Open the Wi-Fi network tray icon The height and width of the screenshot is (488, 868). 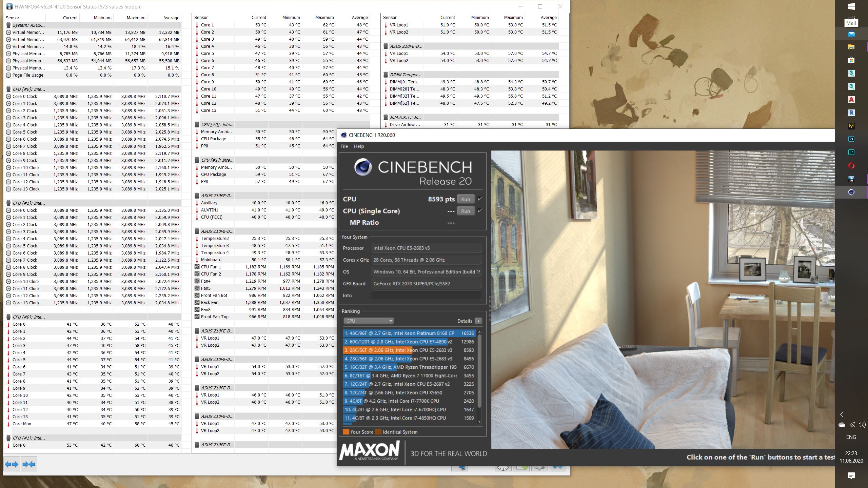click(x=852, y=425)
